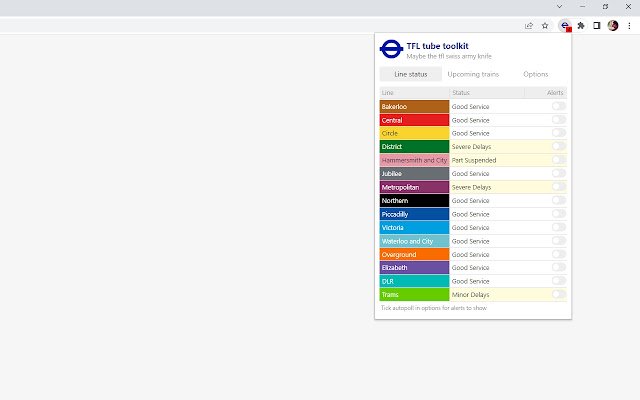Select the black Northern line cell
Screen dimensions: 640x400
coord(414,200)
